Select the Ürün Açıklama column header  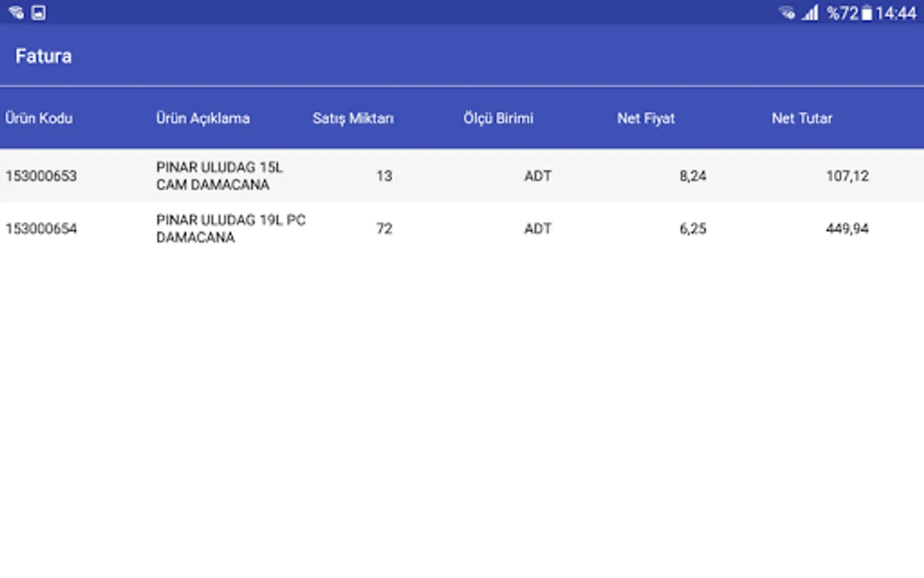coord(203,118)
